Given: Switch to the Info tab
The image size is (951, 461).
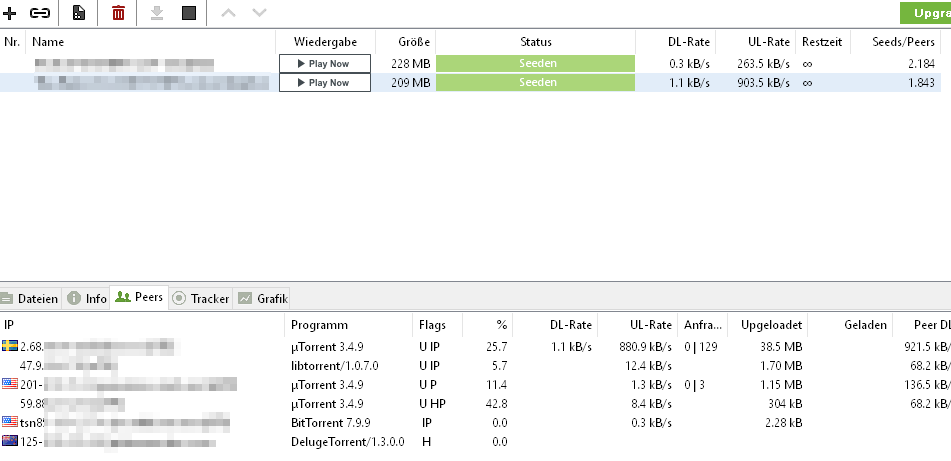Looking at the screenshot, I should tap(87, 298).
